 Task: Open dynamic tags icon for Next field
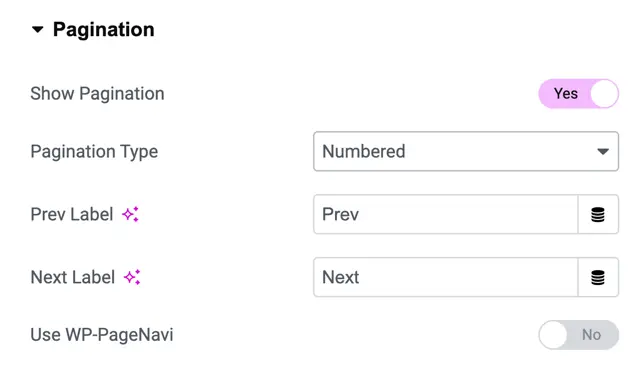coord(598,277)
